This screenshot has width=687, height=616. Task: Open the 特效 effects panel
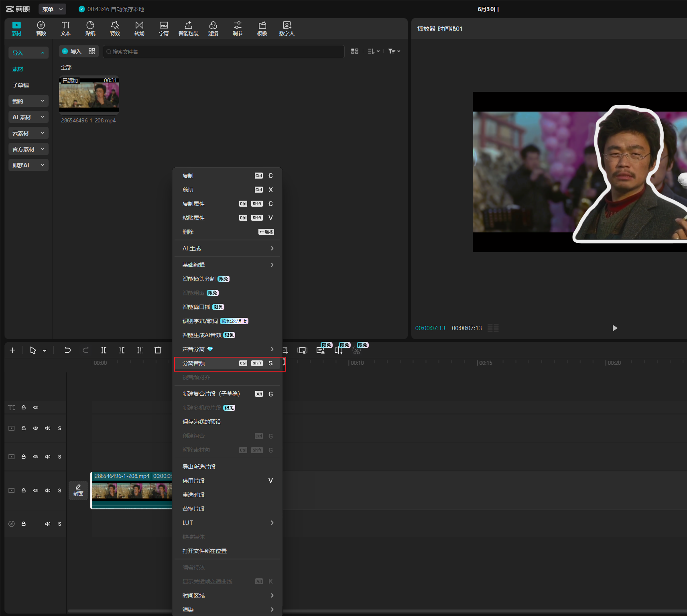115,28
